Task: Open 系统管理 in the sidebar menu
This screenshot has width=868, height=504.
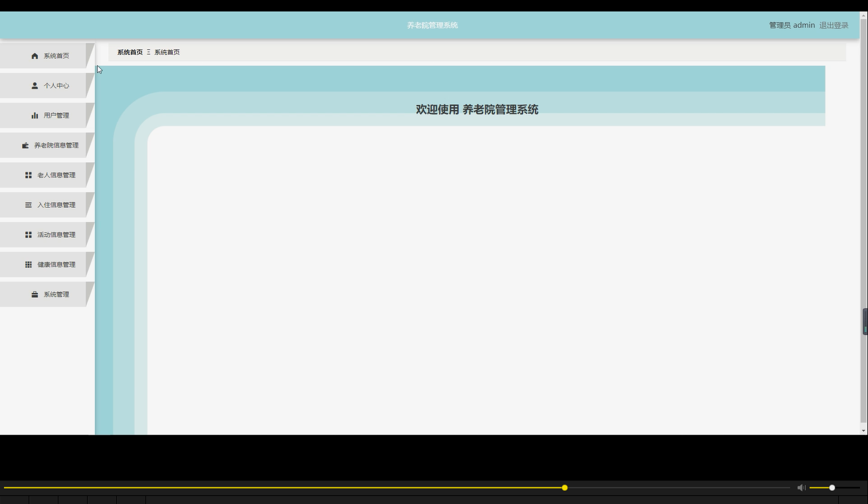Action: coord(47,294)
